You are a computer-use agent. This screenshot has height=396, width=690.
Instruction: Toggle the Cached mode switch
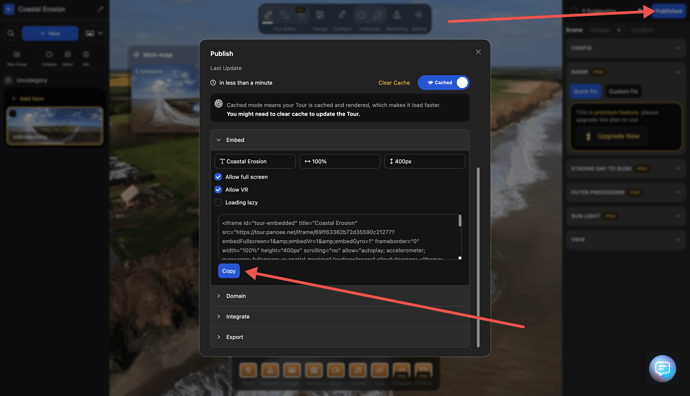click(444, 83)
